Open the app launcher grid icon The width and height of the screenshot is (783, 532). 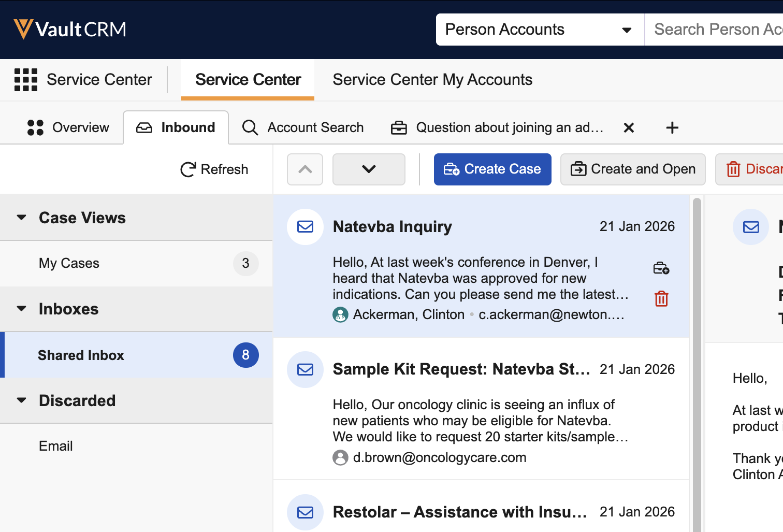click(x=26, y=80)
